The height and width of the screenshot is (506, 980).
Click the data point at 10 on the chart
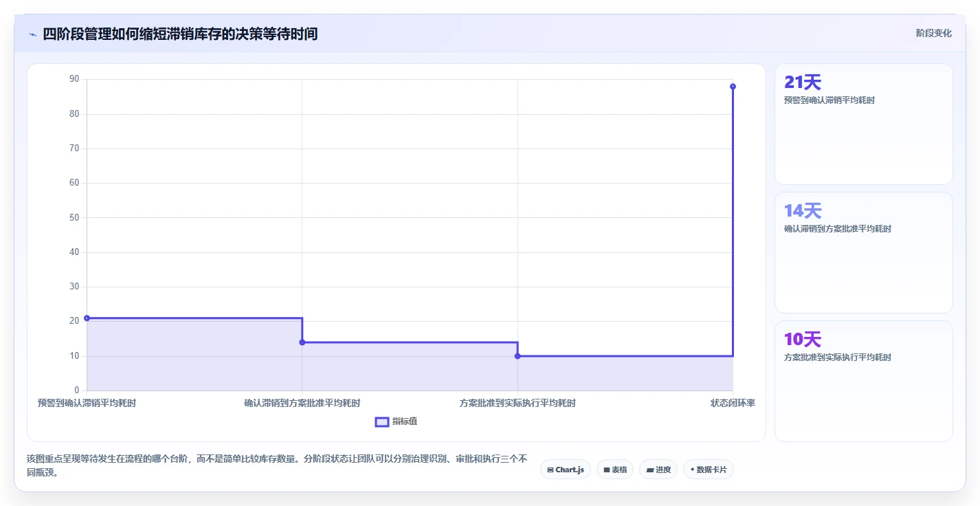(517, 356)
